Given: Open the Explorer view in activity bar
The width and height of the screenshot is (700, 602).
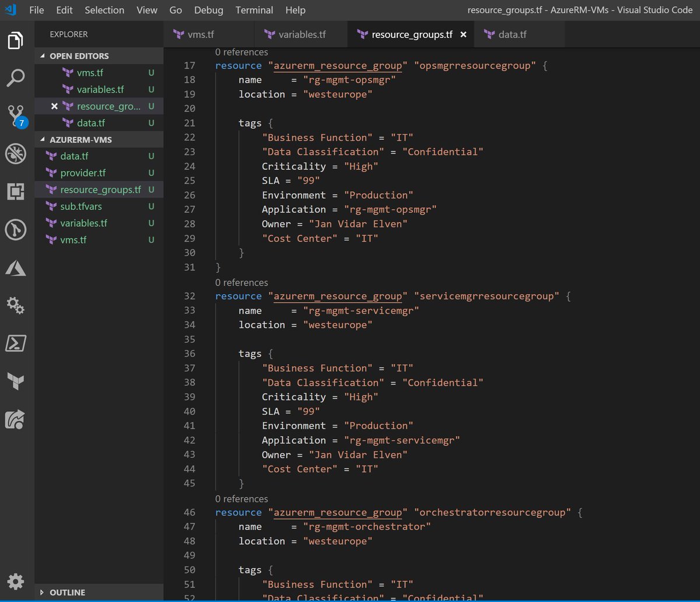Looking at the screenshot, I should [16, 41].
